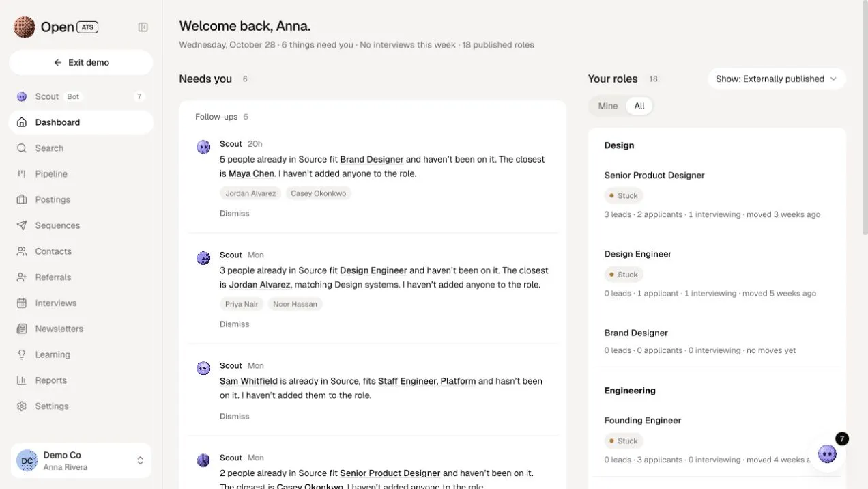Click Scout avatar on Sam Whitfield follow-up

click(203, 369)
